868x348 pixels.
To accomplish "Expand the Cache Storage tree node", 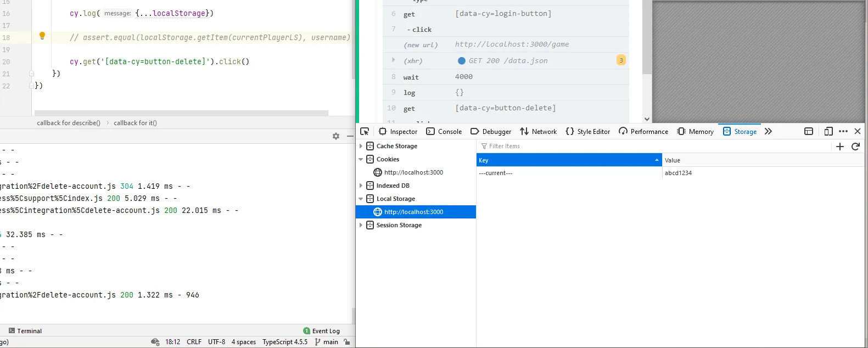I will pos(361,146).
